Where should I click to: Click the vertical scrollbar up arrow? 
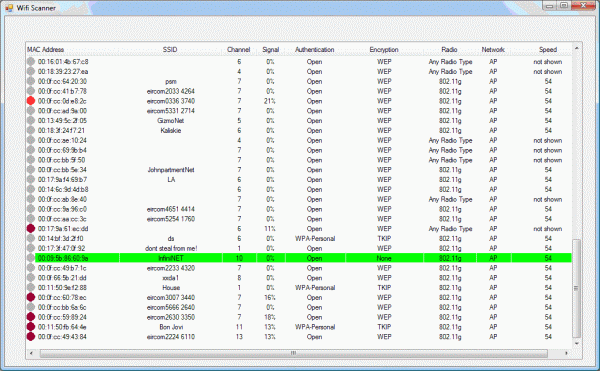coord(577,48)
